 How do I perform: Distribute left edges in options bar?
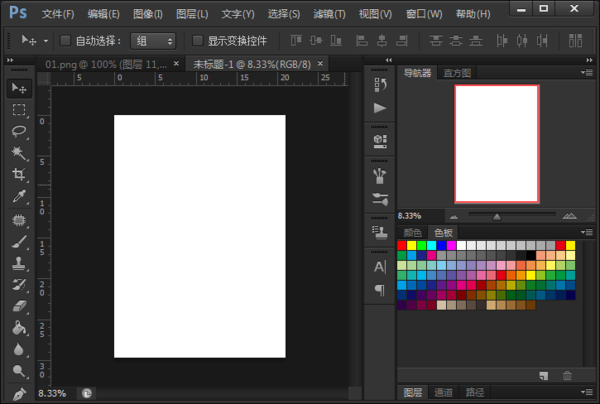click(x=502, y=41)
